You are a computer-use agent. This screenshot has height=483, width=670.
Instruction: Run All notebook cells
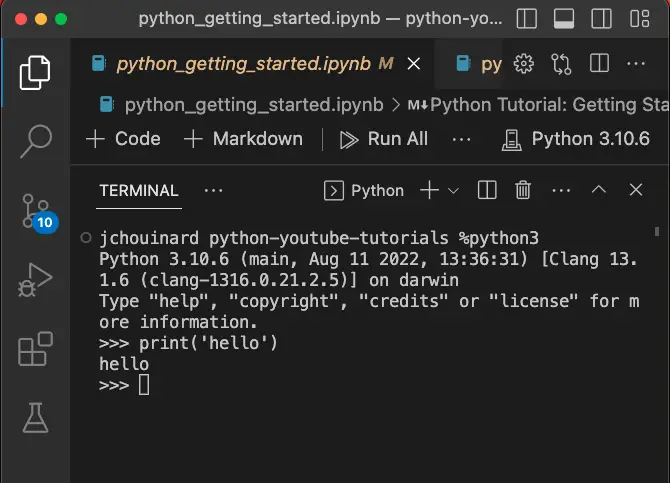(384, 139)
